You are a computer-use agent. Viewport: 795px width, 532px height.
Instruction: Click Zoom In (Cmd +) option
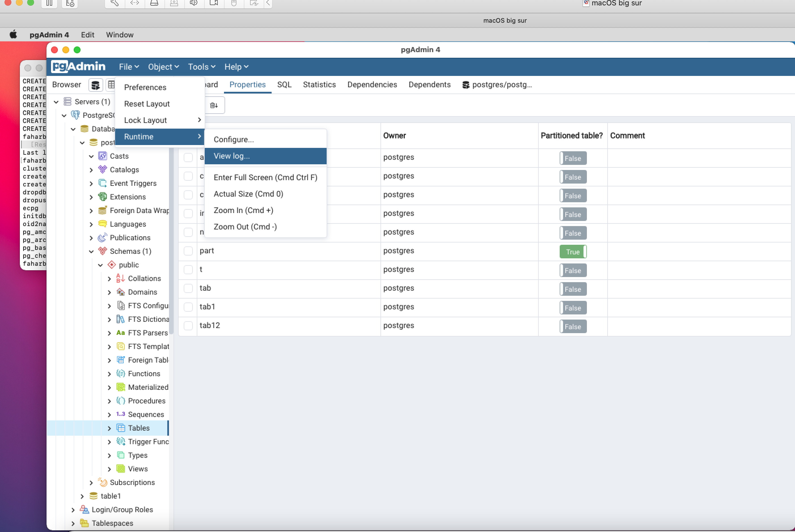click(243, 210)
